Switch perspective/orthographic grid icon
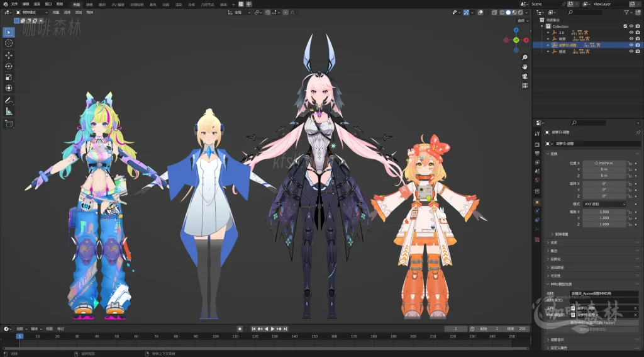 pos(525,86)
